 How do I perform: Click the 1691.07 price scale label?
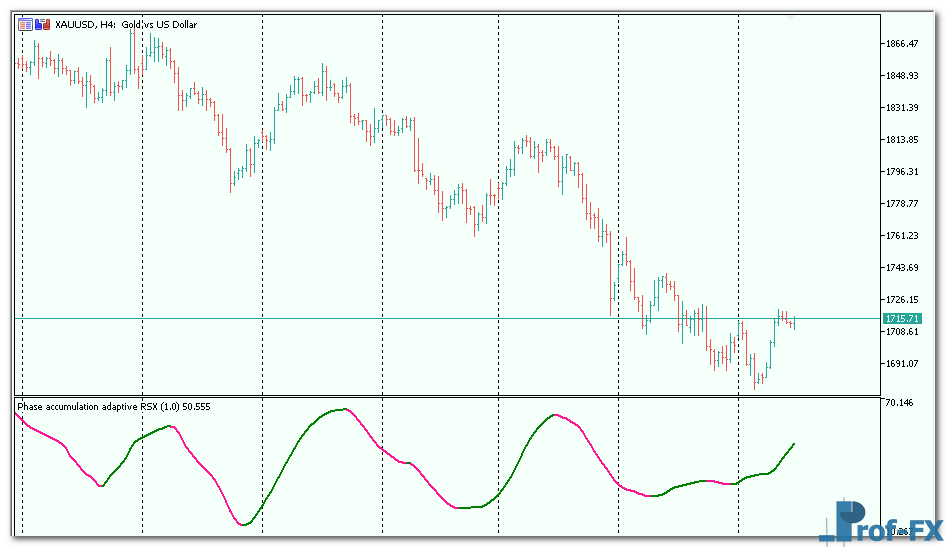coord(901,364)
